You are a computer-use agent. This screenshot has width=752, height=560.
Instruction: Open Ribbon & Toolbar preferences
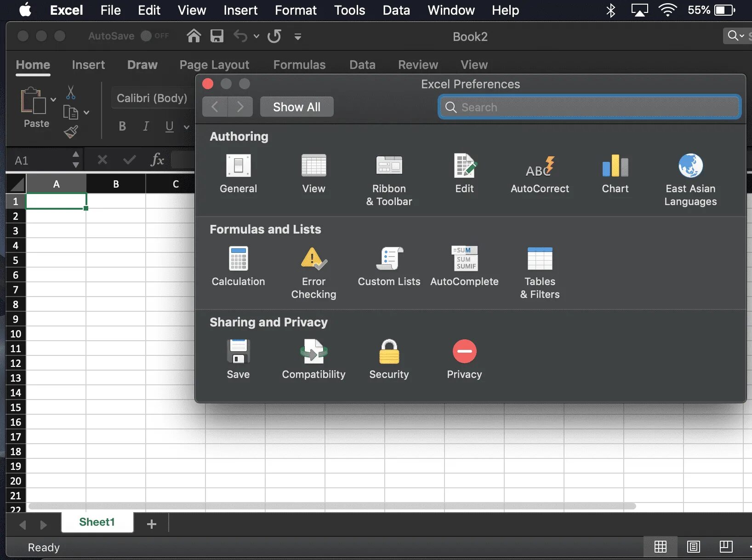point(389,180)
